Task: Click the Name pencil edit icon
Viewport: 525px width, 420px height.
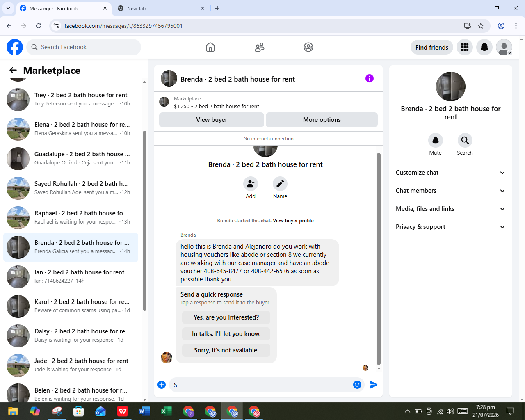Action: (280, 184)
